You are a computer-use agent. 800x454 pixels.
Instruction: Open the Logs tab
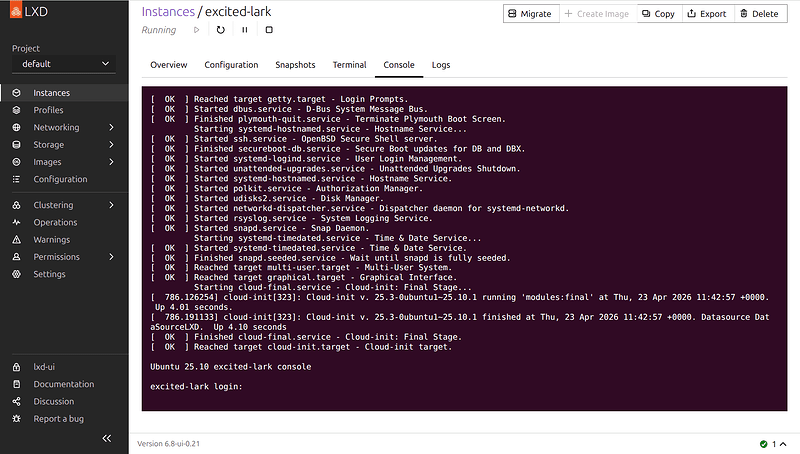click(441, 65)
